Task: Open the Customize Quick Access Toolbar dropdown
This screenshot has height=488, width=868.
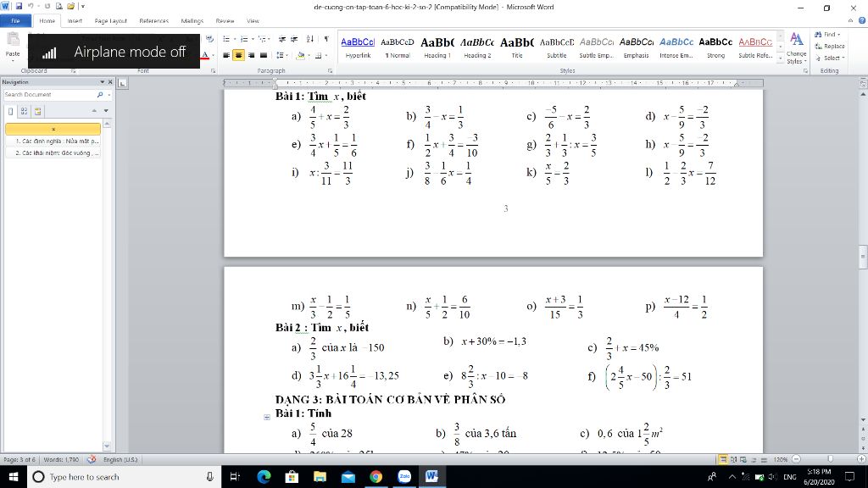Action: click(x=83, y=7)
